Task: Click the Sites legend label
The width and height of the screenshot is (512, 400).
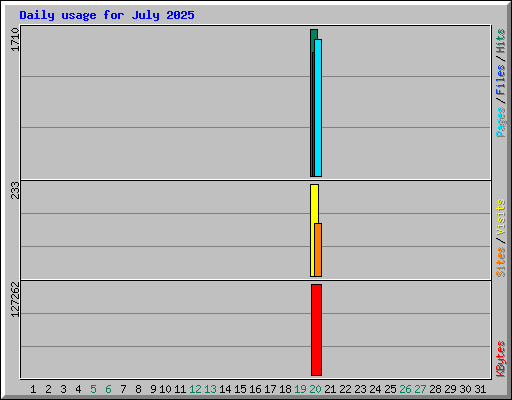Action: (x=501, y=262)
